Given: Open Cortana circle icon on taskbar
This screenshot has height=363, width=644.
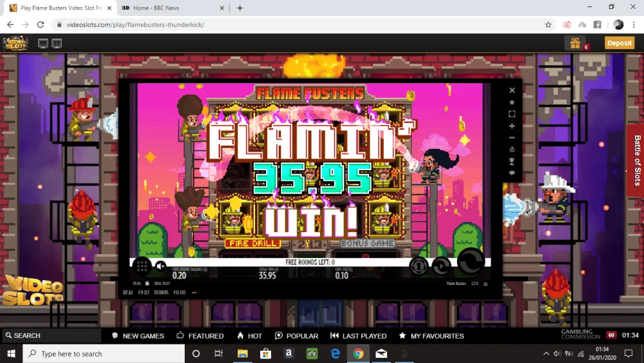Looking at the screenshot, I should pos(196,353).
